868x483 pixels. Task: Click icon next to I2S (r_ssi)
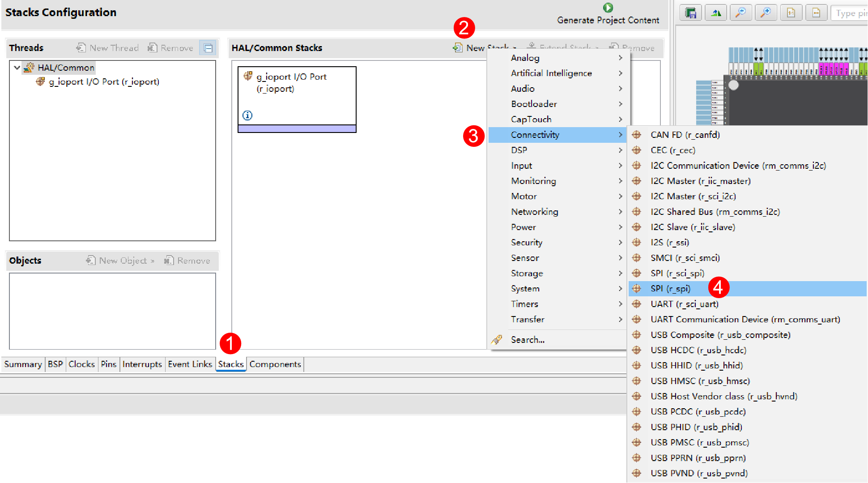click(x=636, y=242)
